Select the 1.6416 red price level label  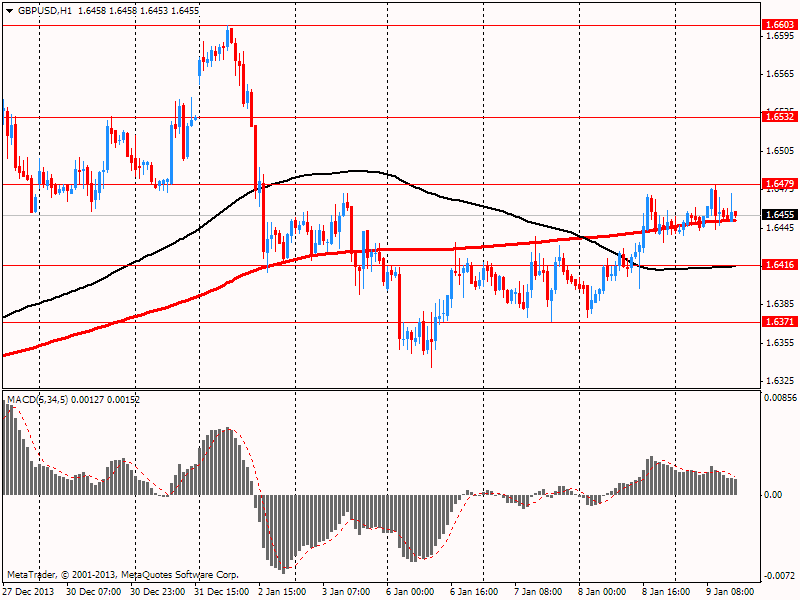[x=780, y=264]
